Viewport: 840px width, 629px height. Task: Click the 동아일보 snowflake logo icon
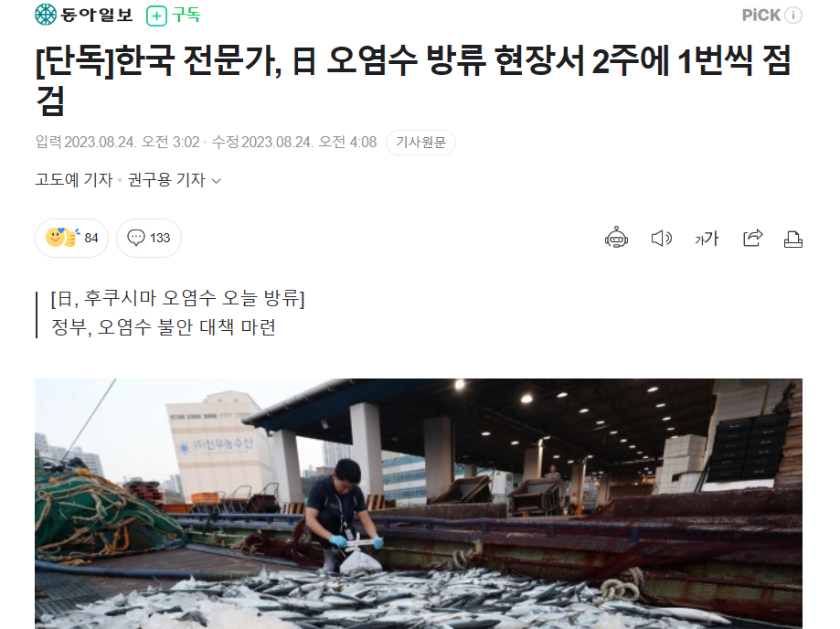[x=46, y=15]
